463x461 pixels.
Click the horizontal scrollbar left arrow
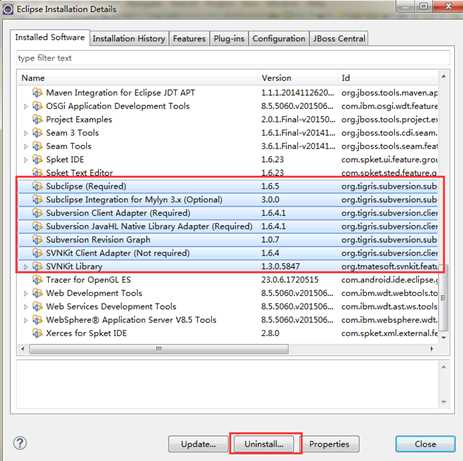(x=22, y=349)
